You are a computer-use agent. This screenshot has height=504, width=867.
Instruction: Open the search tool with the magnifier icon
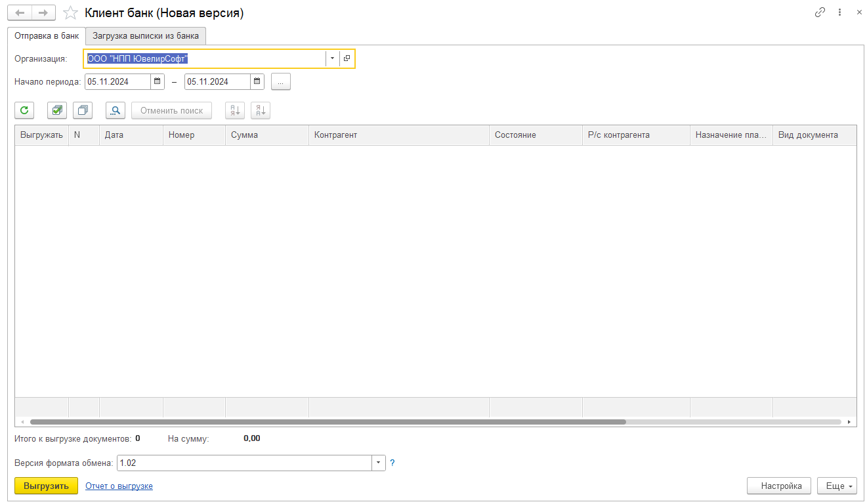116,110
